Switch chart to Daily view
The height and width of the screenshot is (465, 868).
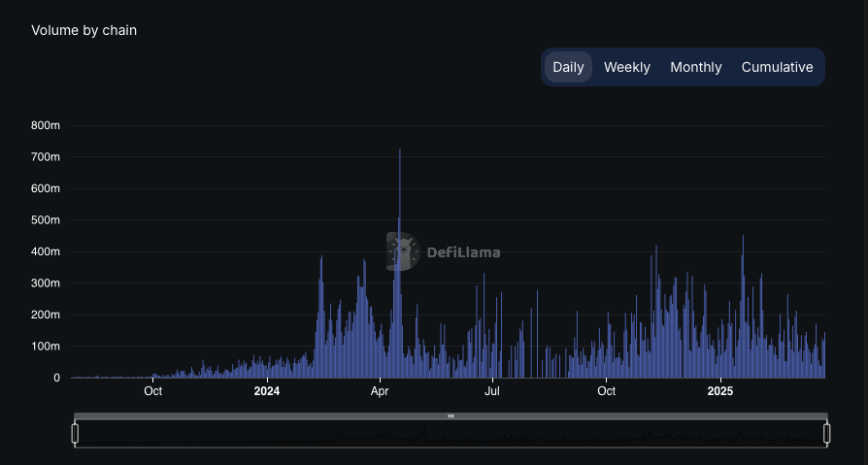[568, 67]
